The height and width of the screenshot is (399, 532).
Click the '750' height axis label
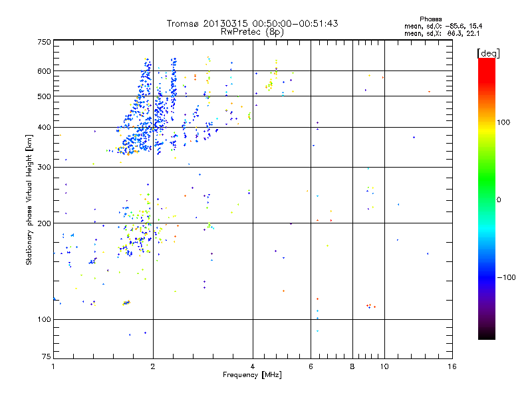pos(44,42)
